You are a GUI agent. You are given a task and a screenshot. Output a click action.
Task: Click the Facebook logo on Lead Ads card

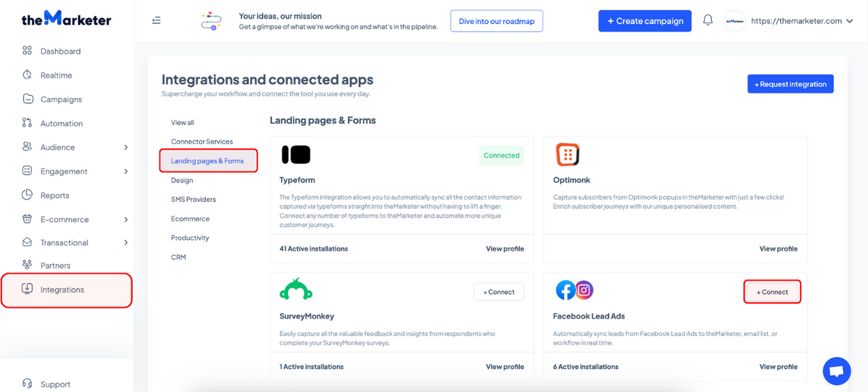pyautogui.click(x=565, y=290)
